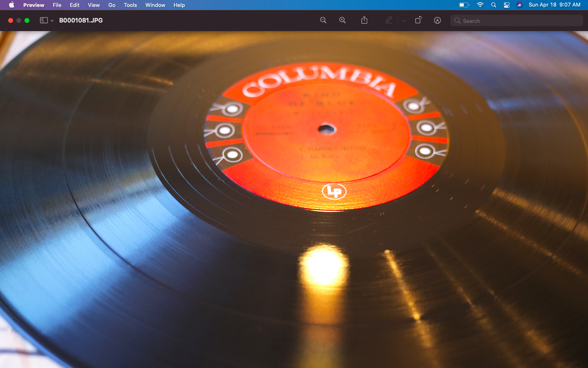The width and height of the screenshot is (588, 368).
Task: Close the Preview window
Action: click(x=11, y=20)
